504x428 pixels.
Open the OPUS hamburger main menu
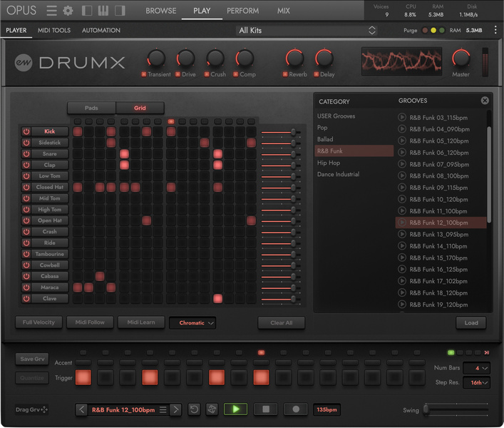point(51,11)
